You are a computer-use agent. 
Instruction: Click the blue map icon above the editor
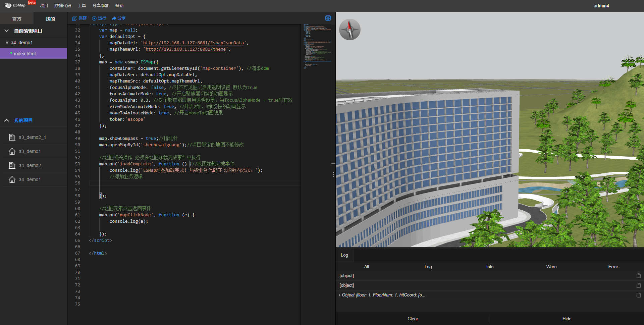[328, 18]
